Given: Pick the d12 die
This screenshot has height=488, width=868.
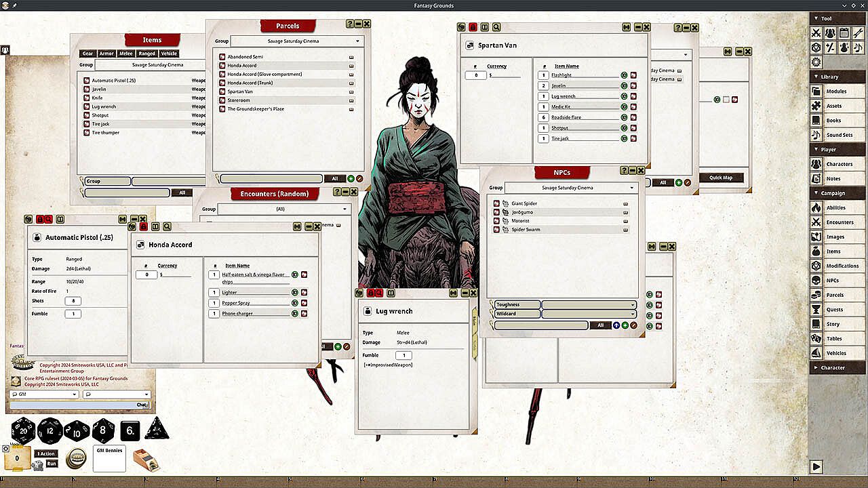Looking at the screenshot, I should [x=50, y=430].
